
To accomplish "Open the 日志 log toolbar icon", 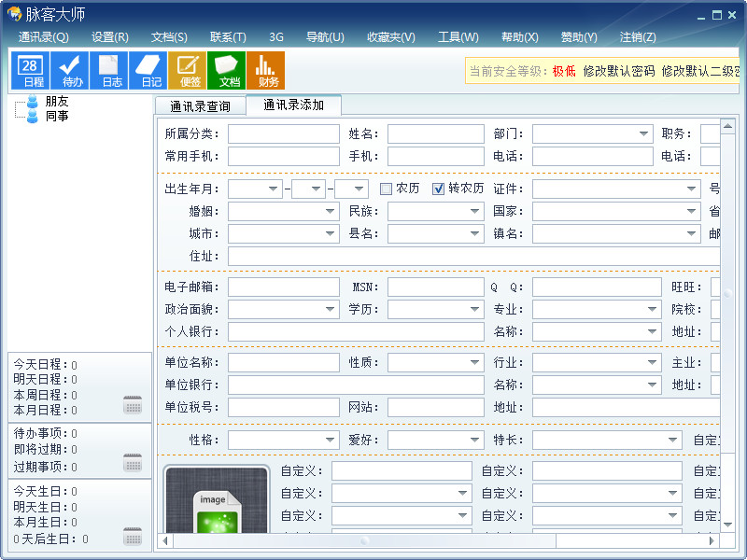I will click(x=108, y=71).
